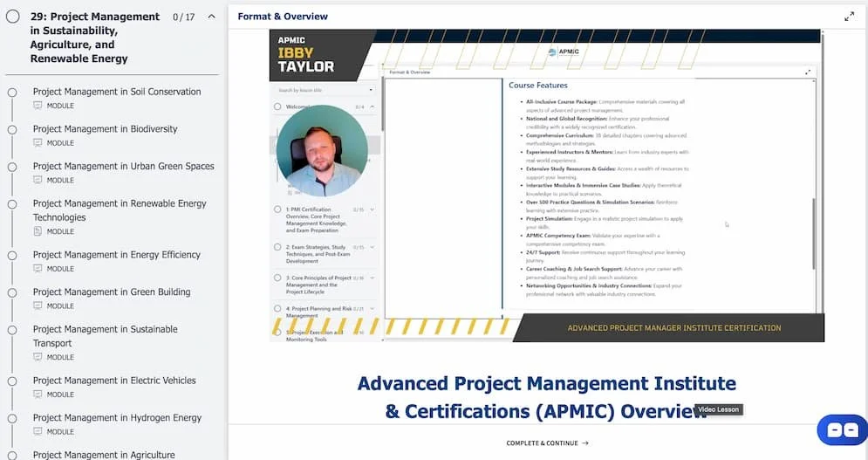This screenshot has height=460, width=868.
Task: Toggle completion circle for section 29
Action: [13, 17]
